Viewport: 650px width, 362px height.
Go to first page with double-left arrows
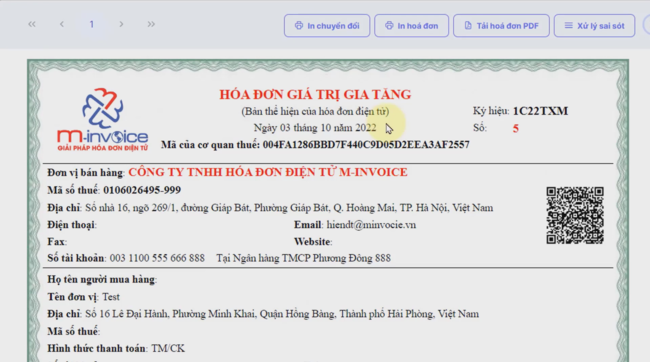[32, 24]
